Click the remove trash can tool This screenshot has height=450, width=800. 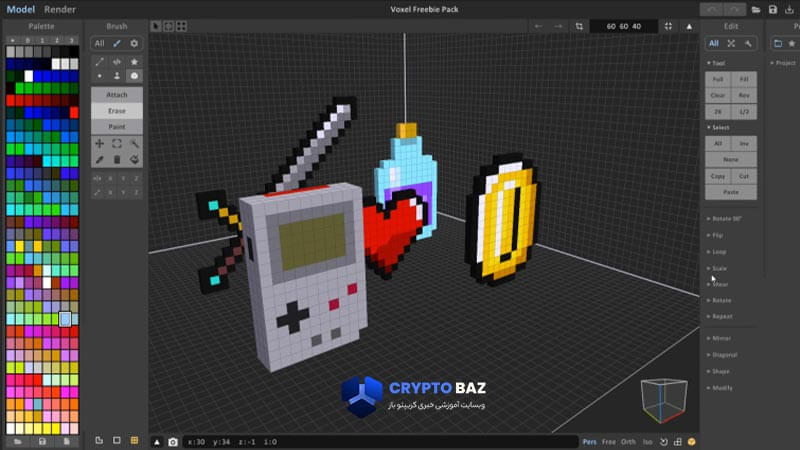tap(117, 160)
